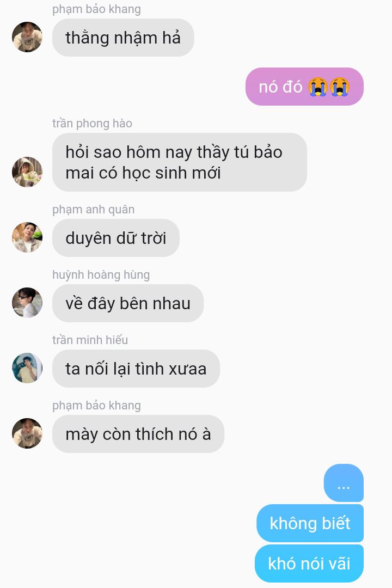392x588 pixels.
Task: Tap the 'khó nói vãi' sent bubble
Action: point(309,563)
